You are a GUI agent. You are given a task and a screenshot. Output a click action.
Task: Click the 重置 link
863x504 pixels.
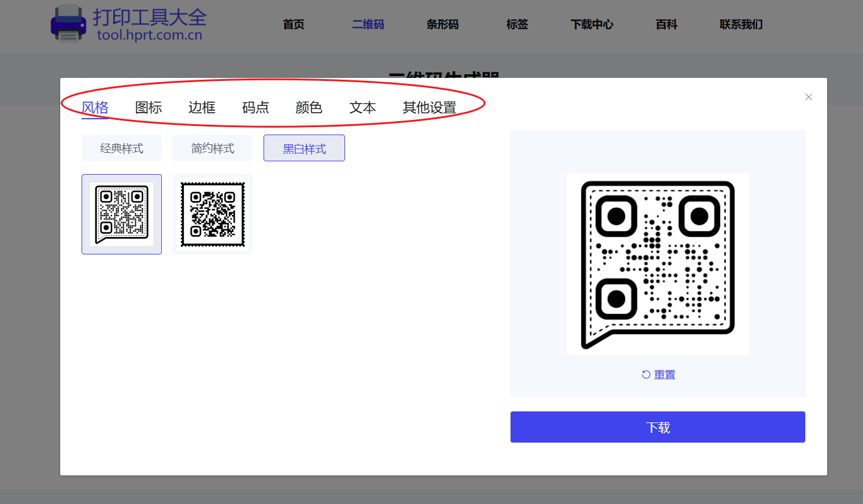[665, 374]
